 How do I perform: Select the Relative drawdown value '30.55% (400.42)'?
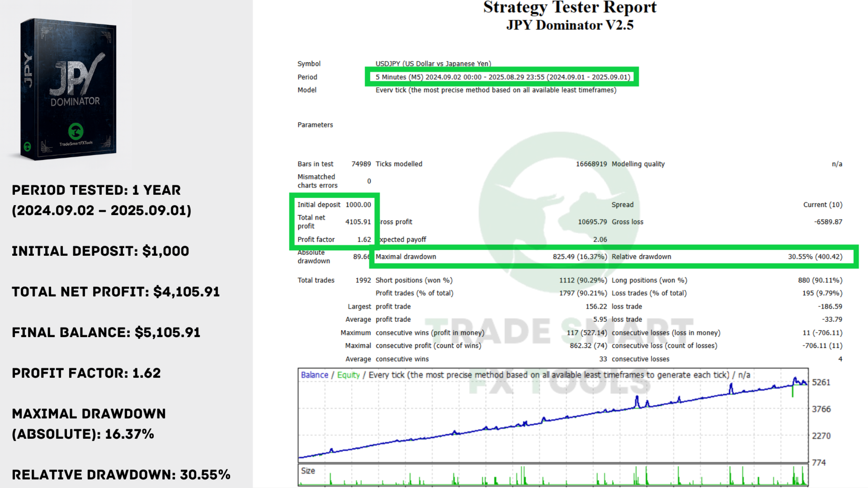click(x=815, y=257)
